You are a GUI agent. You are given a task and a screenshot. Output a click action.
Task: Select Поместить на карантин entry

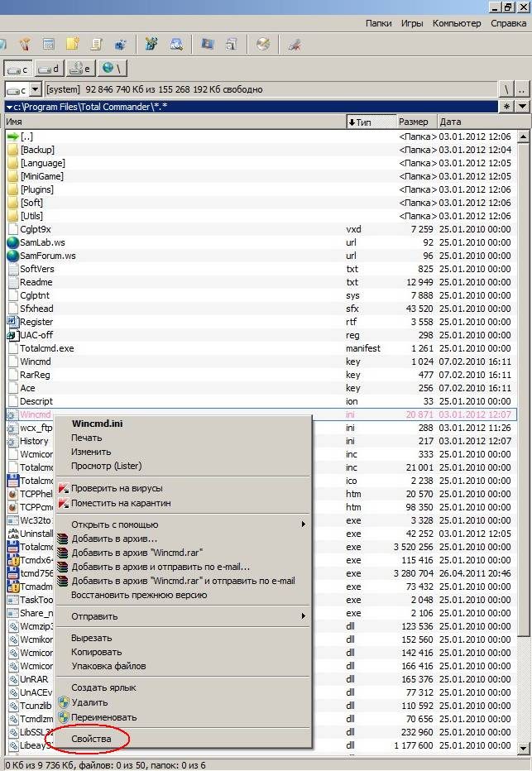pyautogui.click(x=121, y=503)
